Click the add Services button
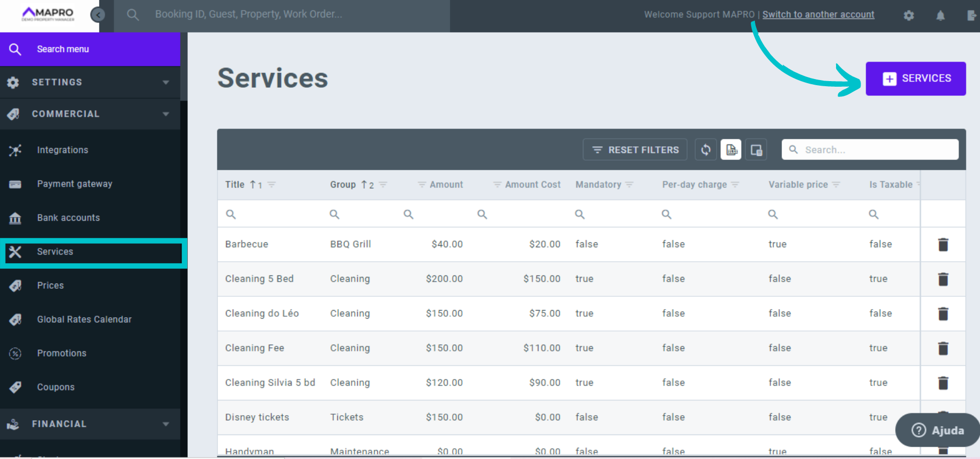 pyautogui.click(x=916, y=79)
